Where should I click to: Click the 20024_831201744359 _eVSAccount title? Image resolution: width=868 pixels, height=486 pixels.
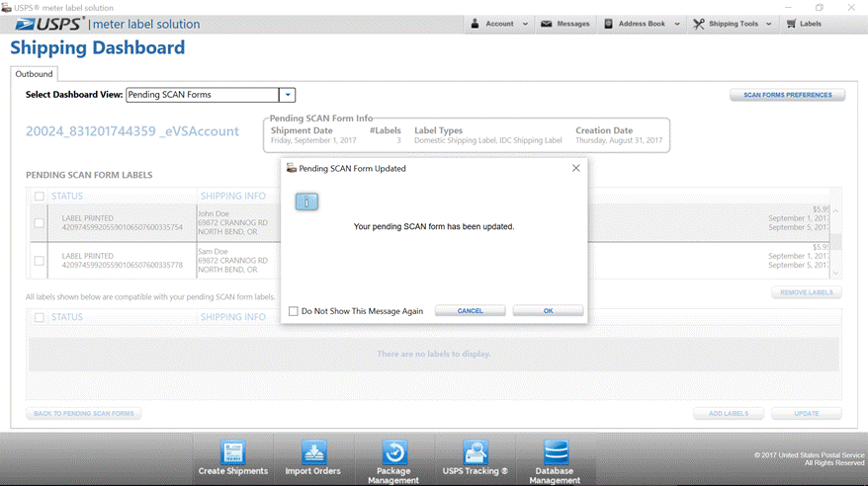132,131
